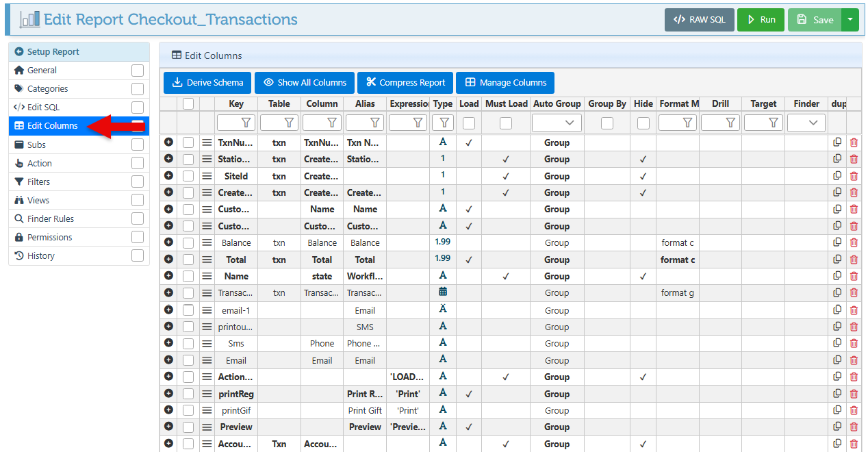Click the back arrow icon beside Setup Report
The height and width of the screenshot is (452, 868).
tap(18, 52)
